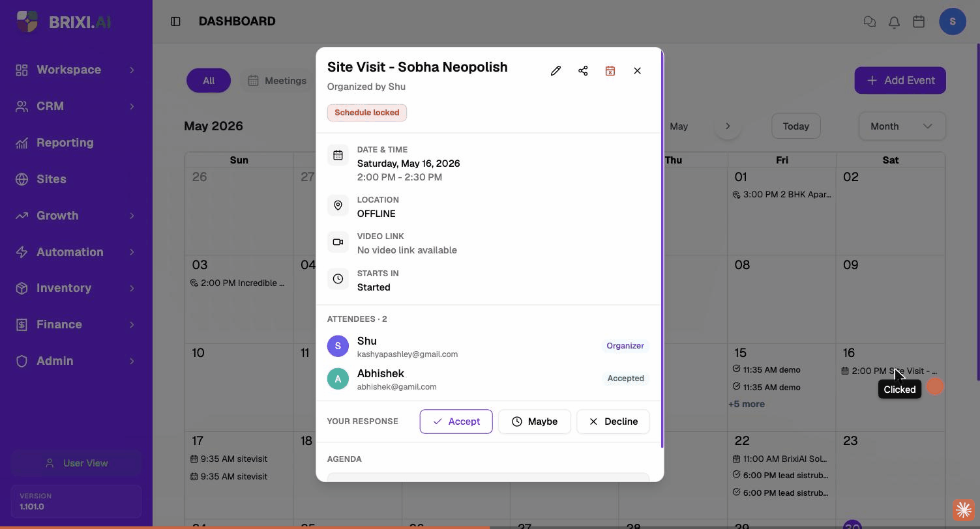Accept the event invitation
Image resolution: width=980 pixels, height=529 pixels.
click(x=456, y=422)
